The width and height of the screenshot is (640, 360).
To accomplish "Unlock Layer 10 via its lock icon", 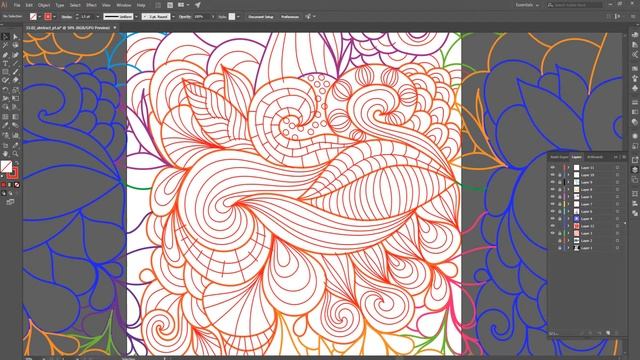I will point(560,175).
